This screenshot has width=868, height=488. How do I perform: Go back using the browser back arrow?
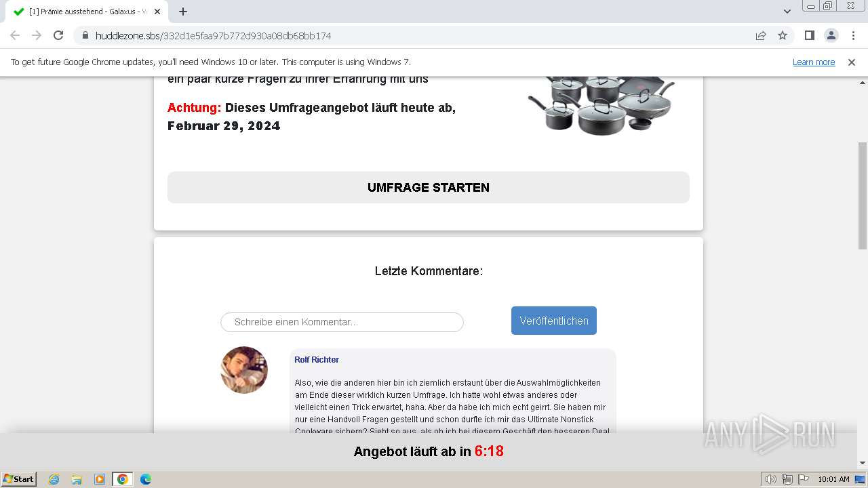15,35
